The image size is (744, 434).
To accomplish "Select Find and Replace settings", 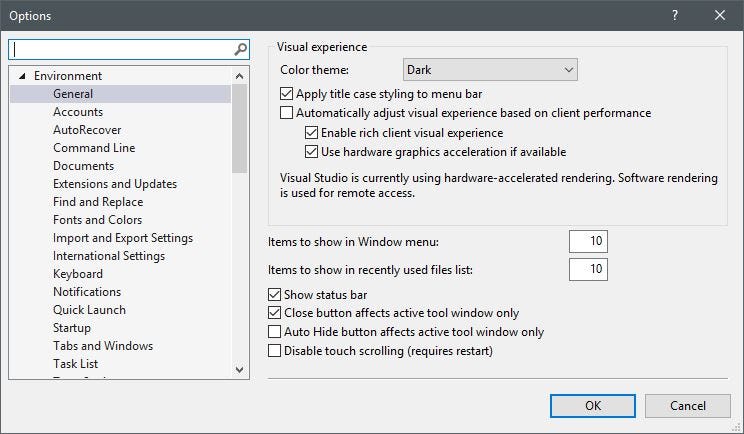I will click(x=98, y=202).
